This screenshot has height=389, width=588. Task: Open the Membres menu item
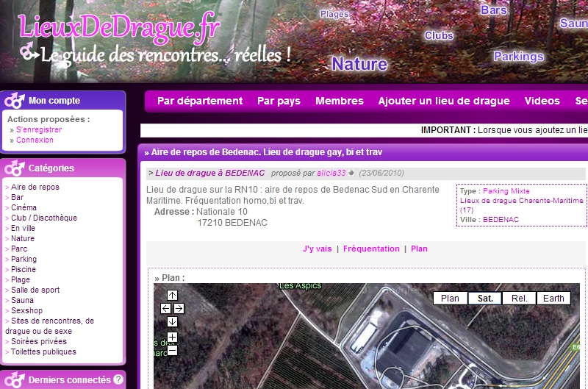coord(340,101)
